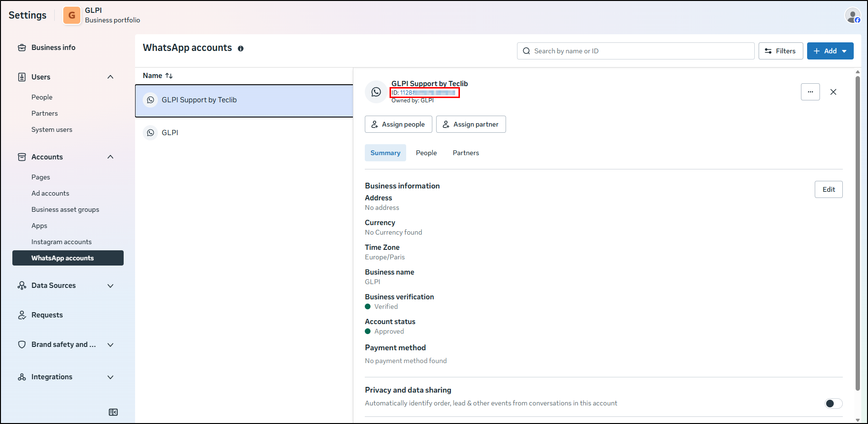The image size is (868, 424).
Task: Switch to the Partners tab
Action: [466, 153]
